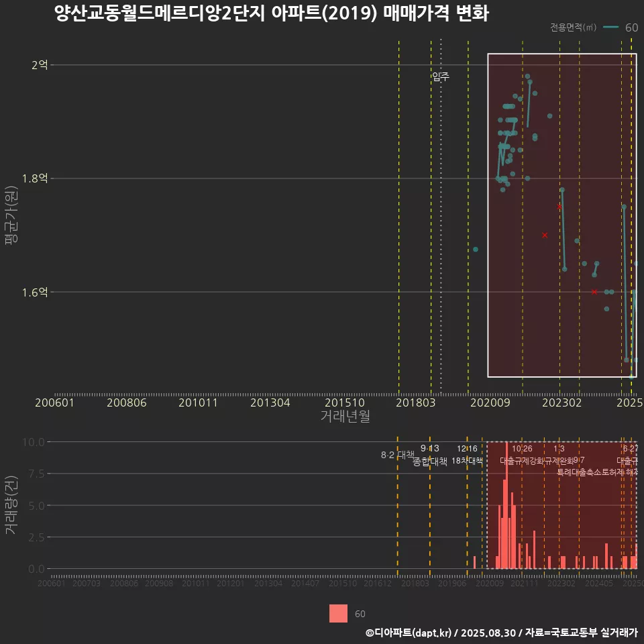Click the 2.5 volume axis label
This screenshot has width=644, height=644.
[x=36, y=537]
